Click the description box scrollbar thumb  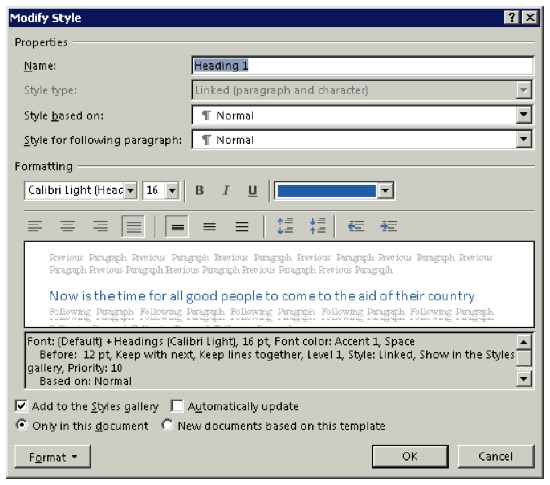click(524, 358)
